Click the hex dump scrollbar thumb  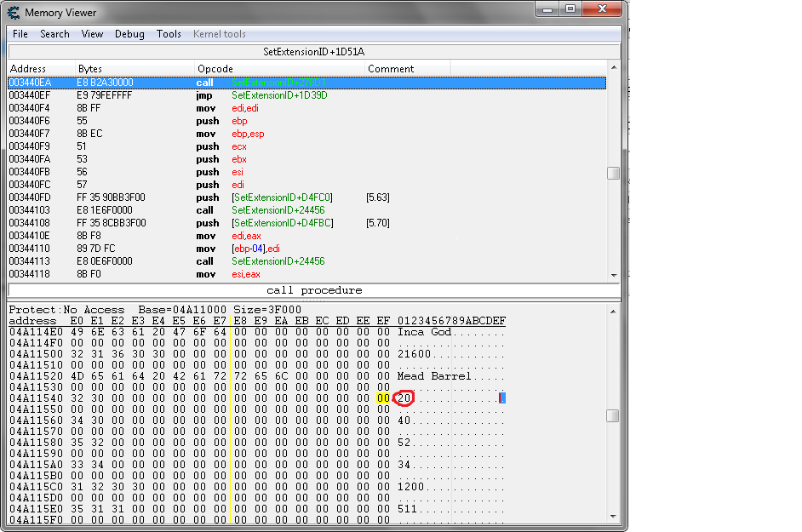pyautogui.click(x=613, y=416)
